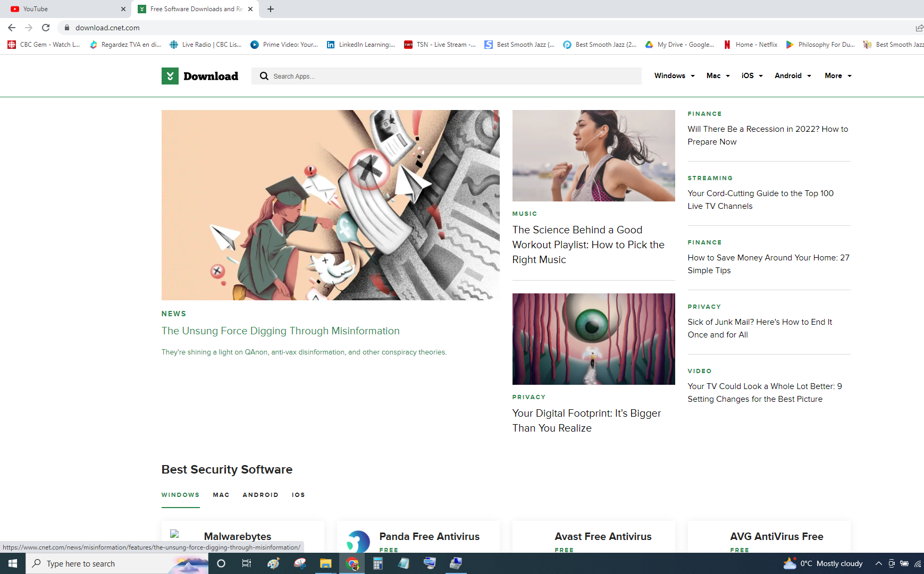924x574 pixels.
Task: Open File Explorer from the taskbar
Action: click(x=325, y=563)
